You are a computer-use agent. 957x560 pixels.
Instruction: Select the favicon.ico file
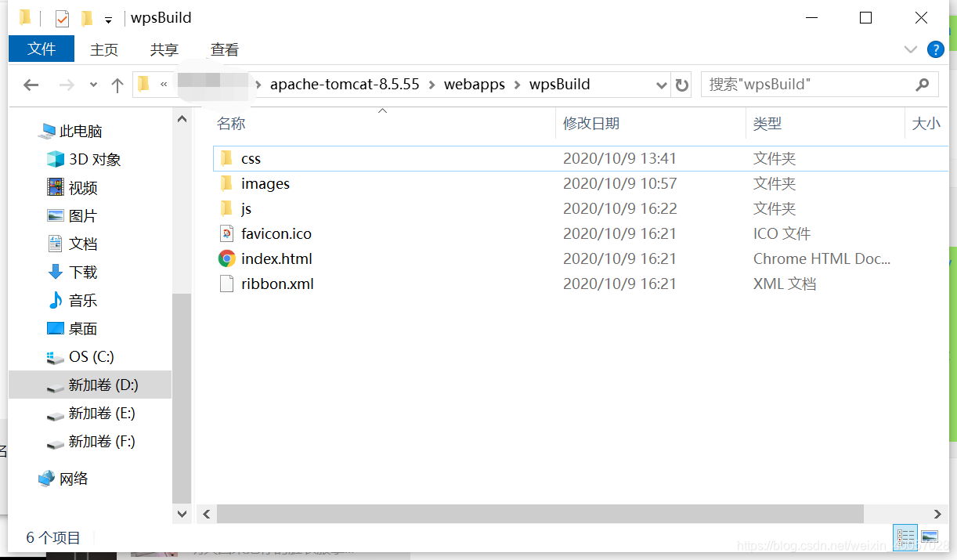coord(276,233)
